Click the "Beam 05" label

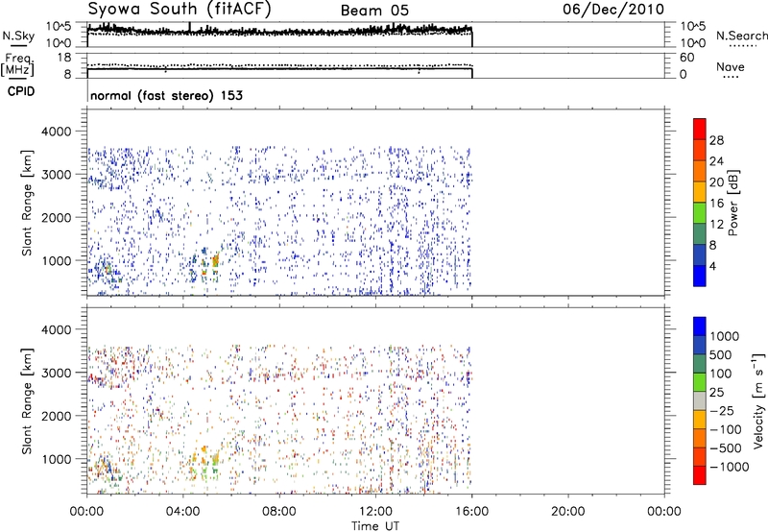point(374,11)
